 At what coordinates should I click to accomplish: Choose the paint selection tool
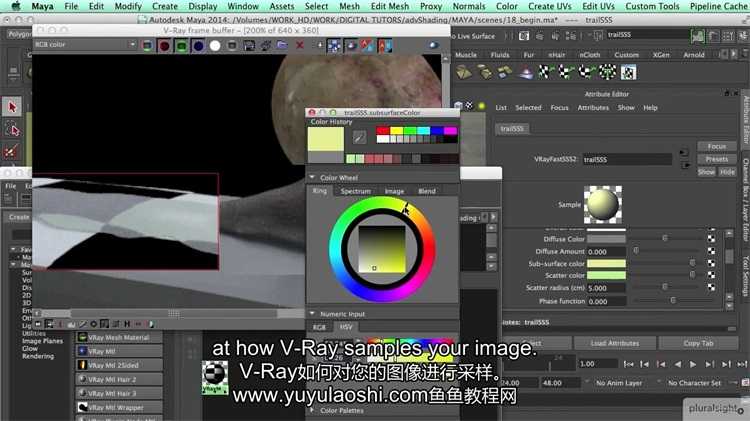[x=12, y=151]
